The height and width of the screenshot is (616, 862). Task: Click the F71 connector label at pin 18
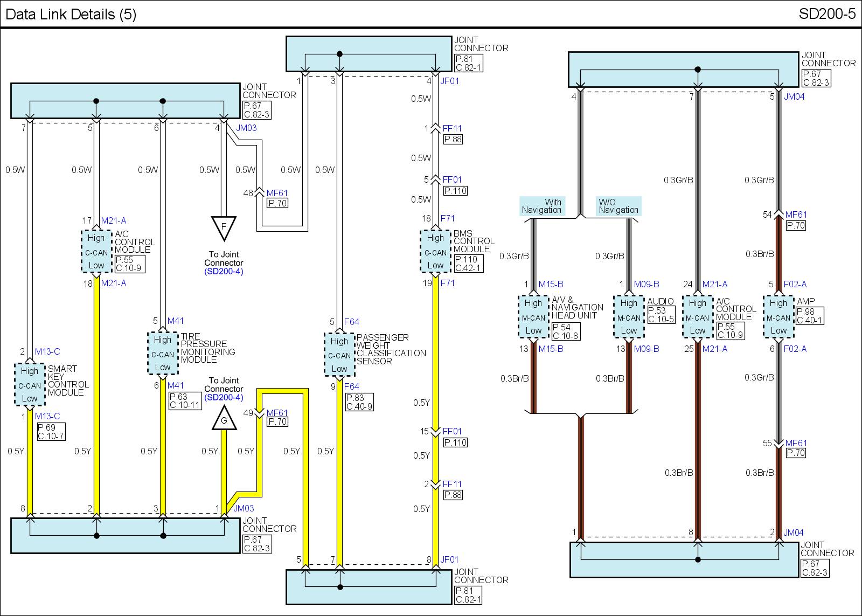tap(447, 218)
